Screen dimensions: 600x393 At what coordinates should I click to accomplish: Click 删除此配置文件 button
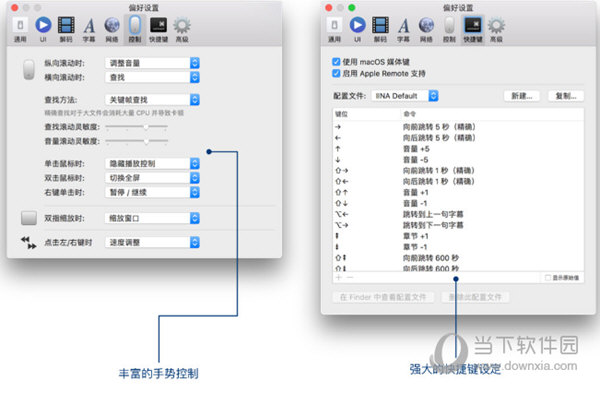click(475, 297)
